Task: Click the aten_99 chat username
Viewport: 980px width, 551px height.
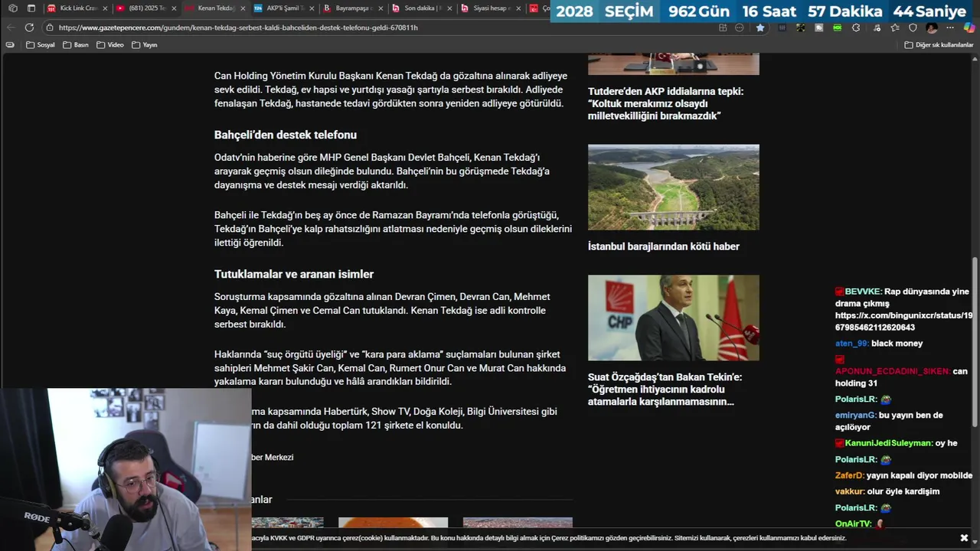Action: point(851,344)
